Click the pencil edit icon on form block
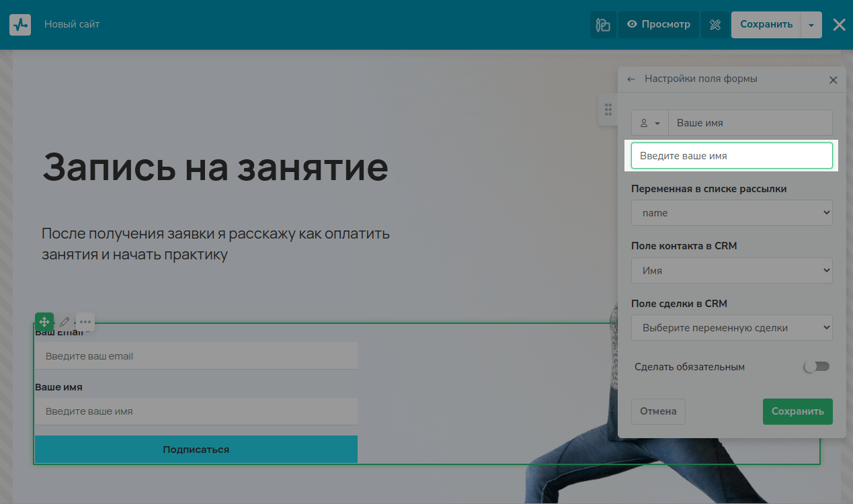The image size is (853, 504). (65, 322)
